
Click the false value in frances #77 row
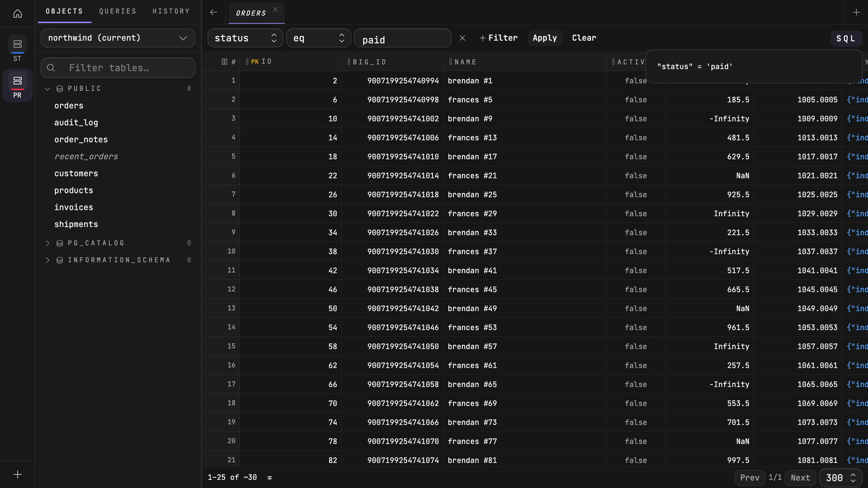(x=636, y=441)
